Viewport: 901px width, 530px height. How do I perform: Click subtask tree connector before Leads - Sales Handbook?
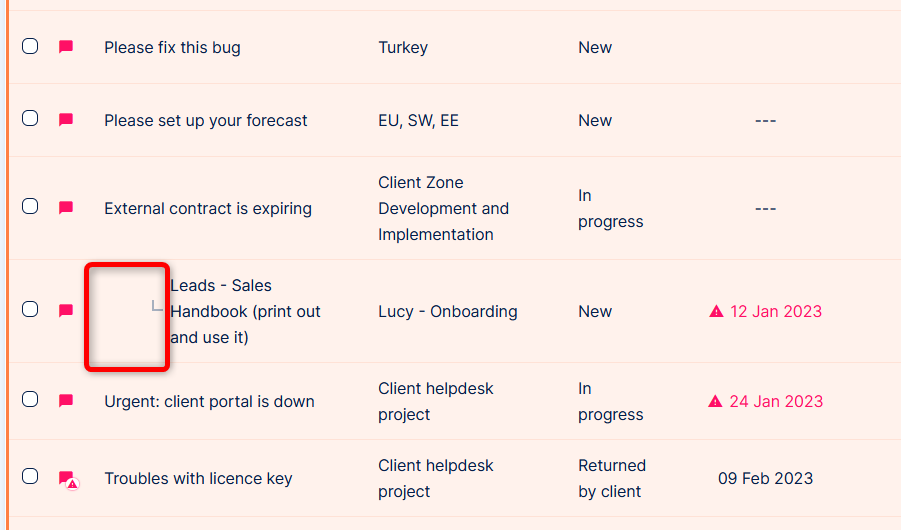coord(157,307)
